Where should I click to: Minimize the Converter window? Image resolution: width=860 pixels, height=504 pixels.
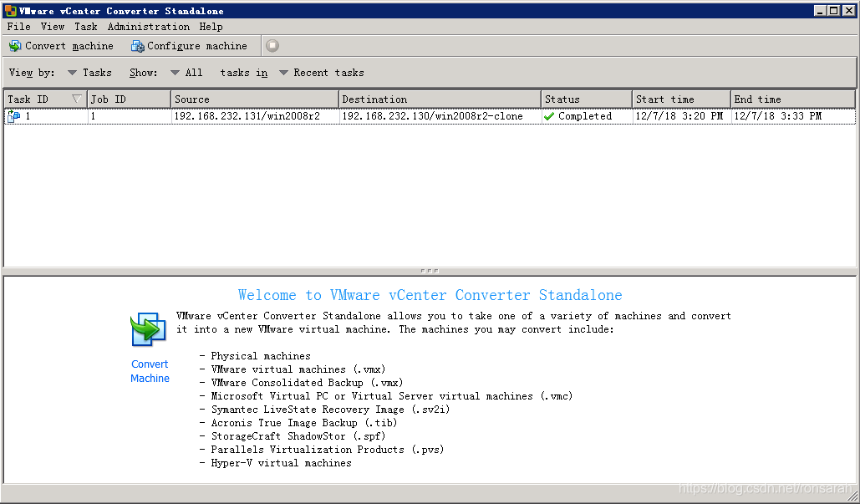point(820,11)
